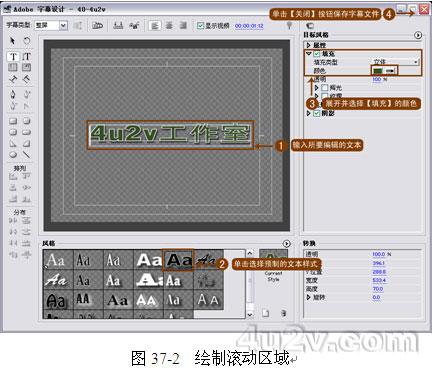Align text left in toolbar
This screenshot has height=371, width=432.
(154, 26)
